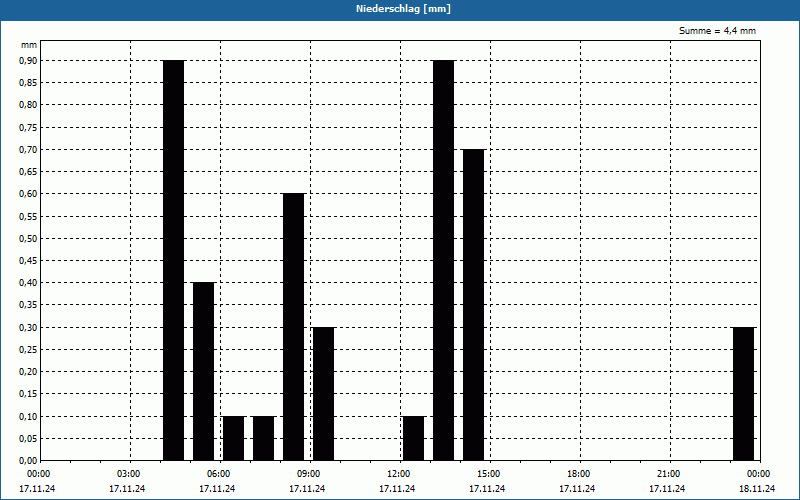The image size is (800, 500).
Task: Select the 0,90 mm bar before 06:00
Action: click(x=173, y=260)
